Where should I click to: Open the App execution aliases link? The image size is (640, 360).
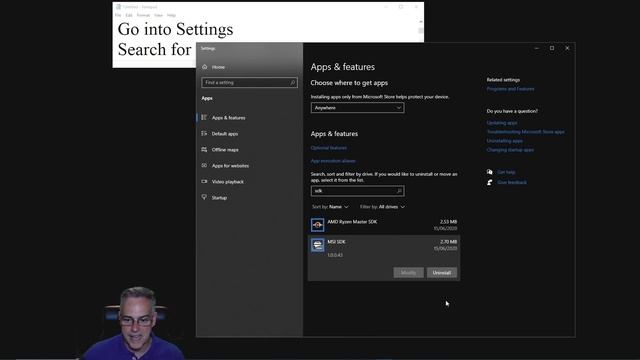333,161
